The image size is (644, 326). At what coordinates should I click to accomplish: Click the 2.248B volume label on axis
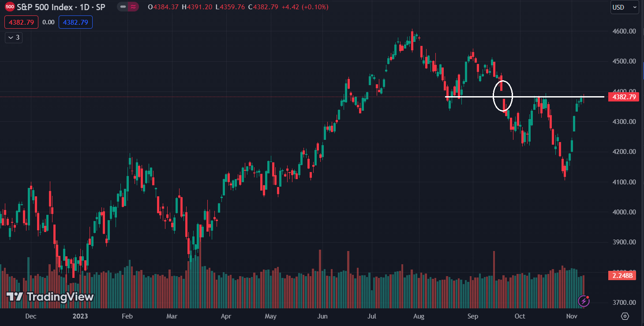pos(623,276)
